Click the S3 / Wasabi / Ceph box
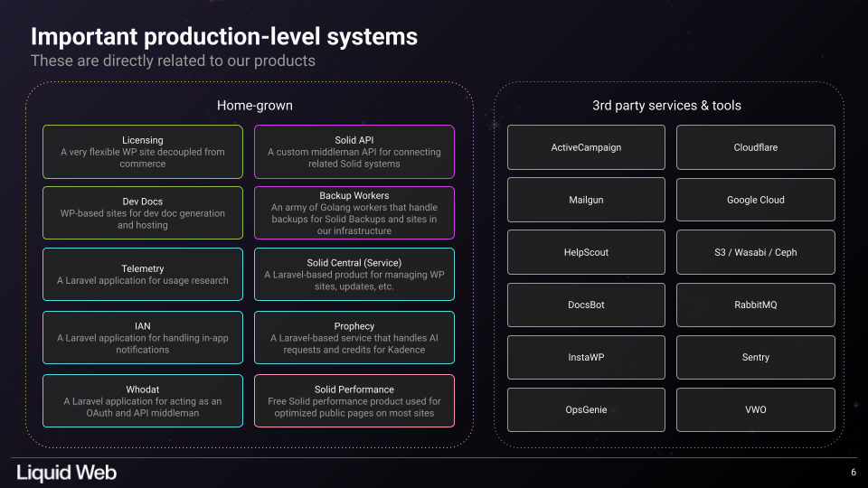Viewport: 868px width, 488px height. tap(756, 252)
